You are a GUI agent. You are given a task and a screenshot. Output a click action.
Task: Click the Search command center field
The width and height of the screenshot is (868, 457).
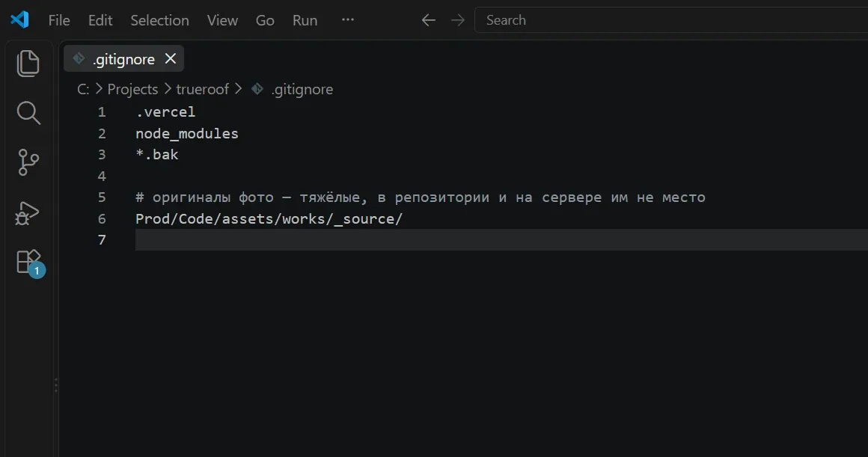(671, 20)
